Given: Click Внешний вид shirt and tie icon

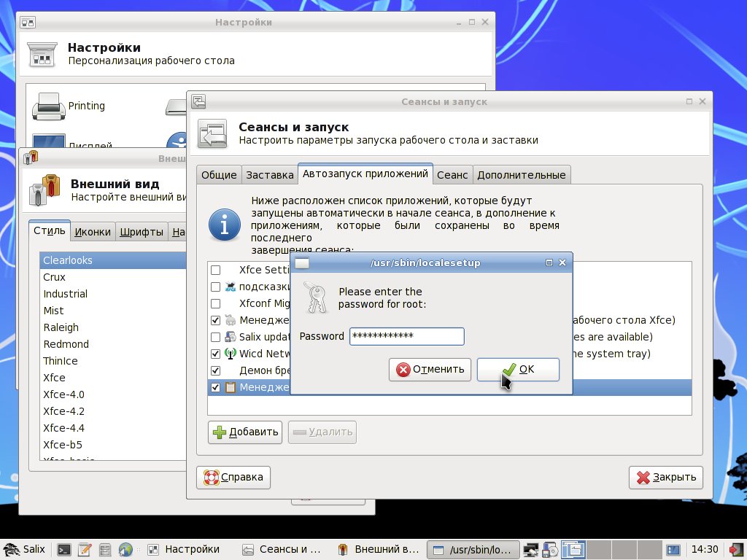Looking at the screenshot, I should [x=44, y=190].
